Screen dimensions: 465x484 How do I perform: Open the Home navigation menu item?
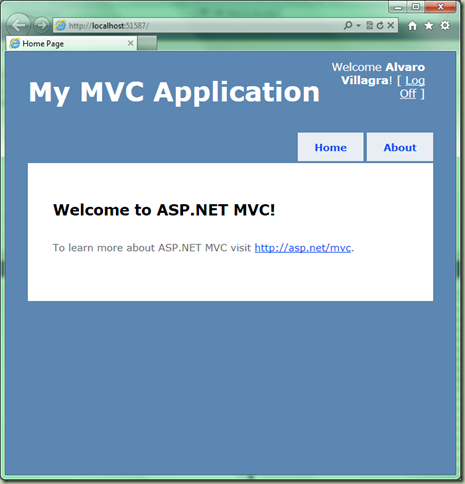(x=331, y=147)
